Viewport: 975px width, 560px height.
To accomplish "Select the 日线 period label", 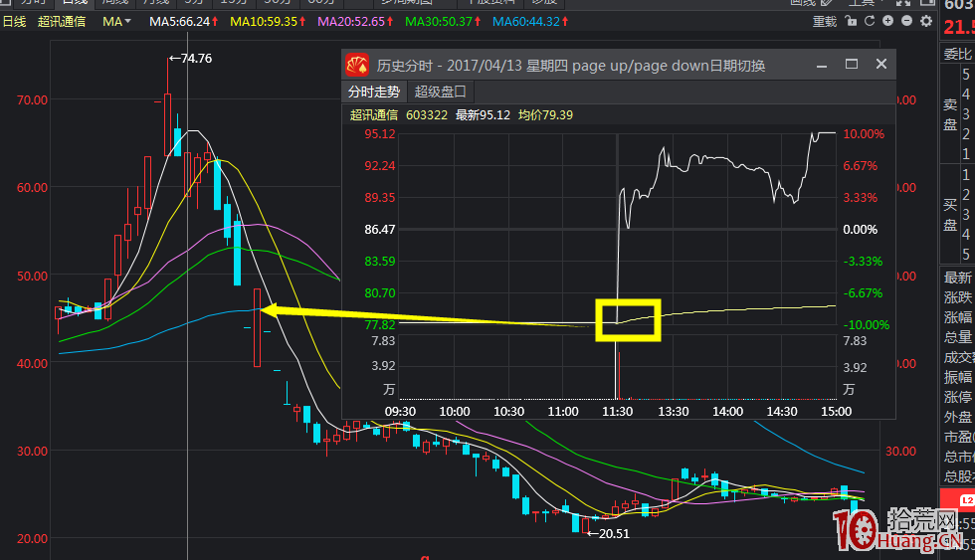I will point(14,22).
